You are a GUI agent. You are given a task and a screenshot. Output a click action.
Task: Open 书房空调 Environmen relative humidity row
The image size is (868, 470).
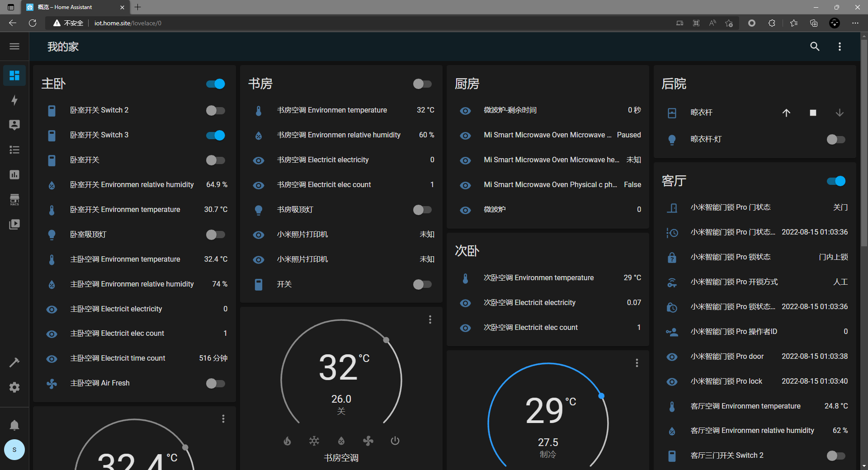(341, 135)
